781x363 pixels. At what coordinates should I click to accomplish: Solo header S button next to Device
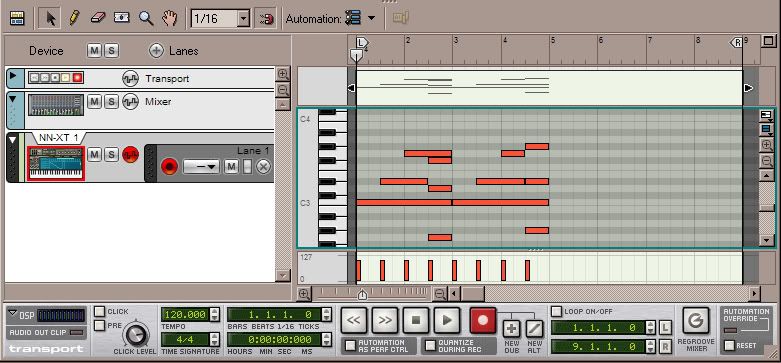coord(111,50)
